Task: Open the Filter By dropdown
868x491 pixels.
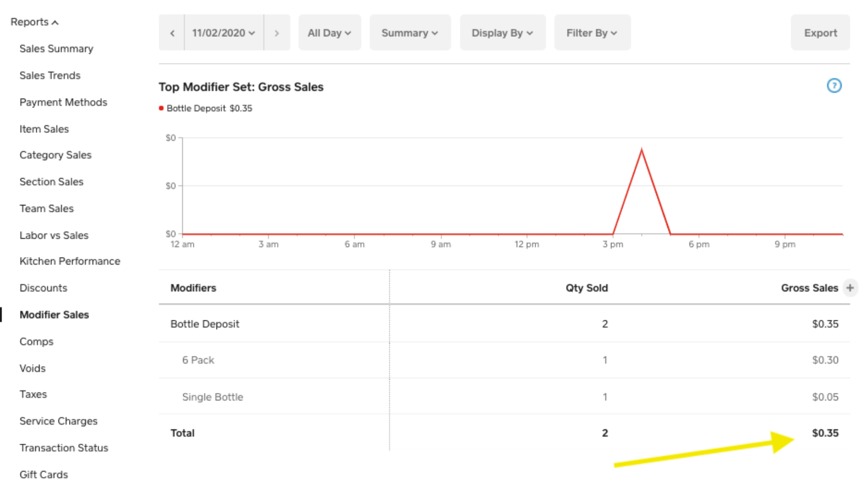Action: (591, 33)
